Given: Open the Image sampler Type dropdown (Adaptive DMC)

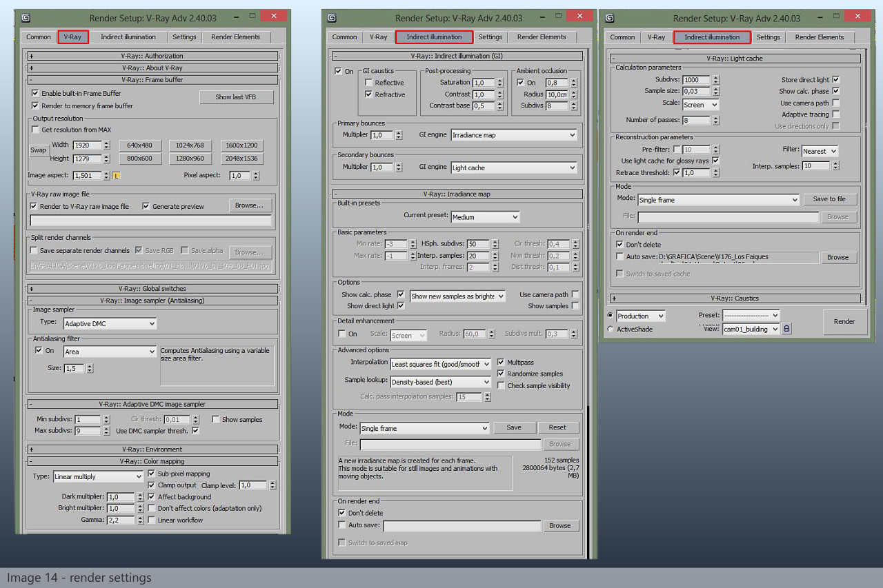Looking at the screenshot, I should tap(110, 323).
